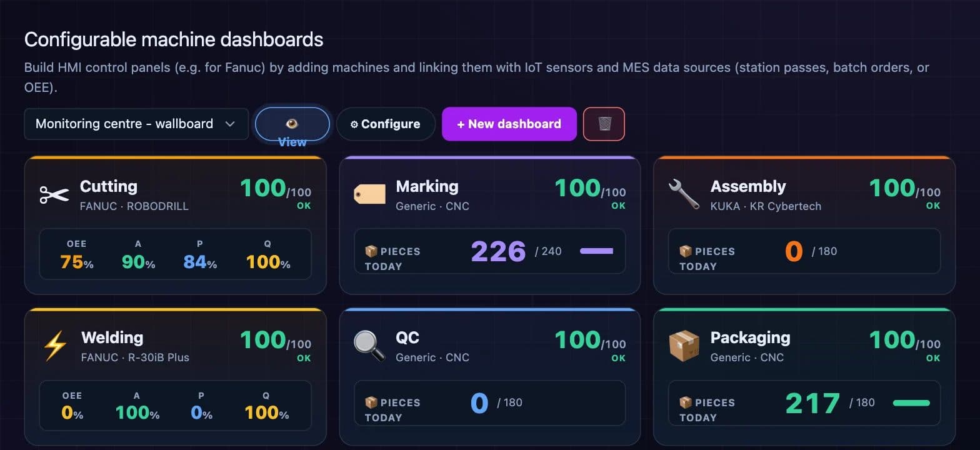This screenshot has height=450, width=980.
Task: Click the lightning bolt icon on Welding card
Action: (x=54, y=346)
